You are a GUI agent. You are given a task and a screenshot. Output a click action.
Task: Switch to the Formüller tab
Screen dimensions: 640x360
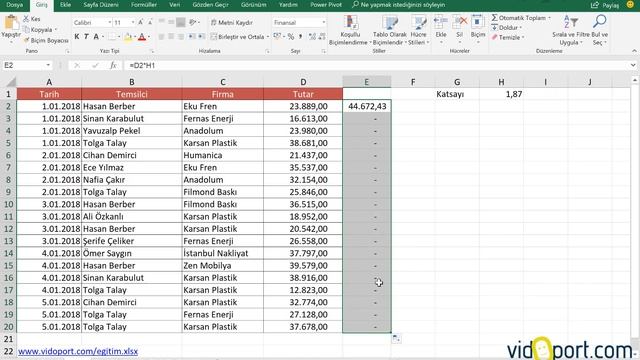click(144, 5)
